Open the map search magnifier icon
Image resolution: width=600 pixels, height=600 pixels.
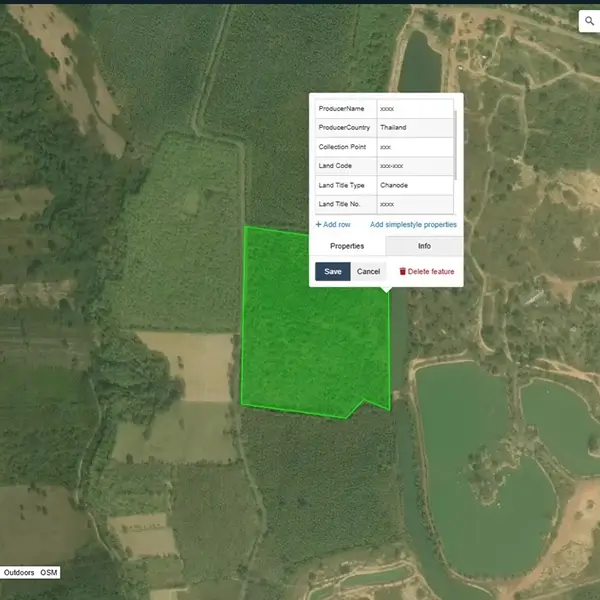point(588,21)
